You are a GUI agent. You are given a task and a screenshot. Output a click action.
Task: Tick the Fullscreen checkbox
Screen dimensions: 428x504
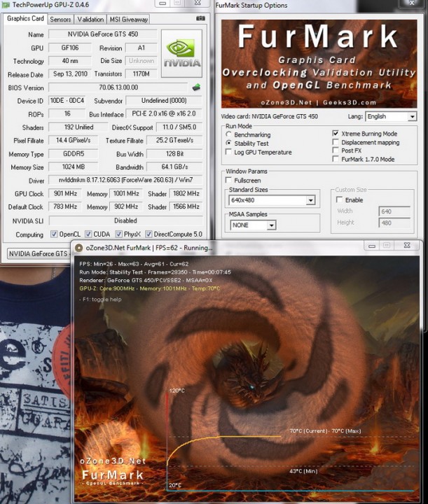pyautogui.click(x=228, y=180)
